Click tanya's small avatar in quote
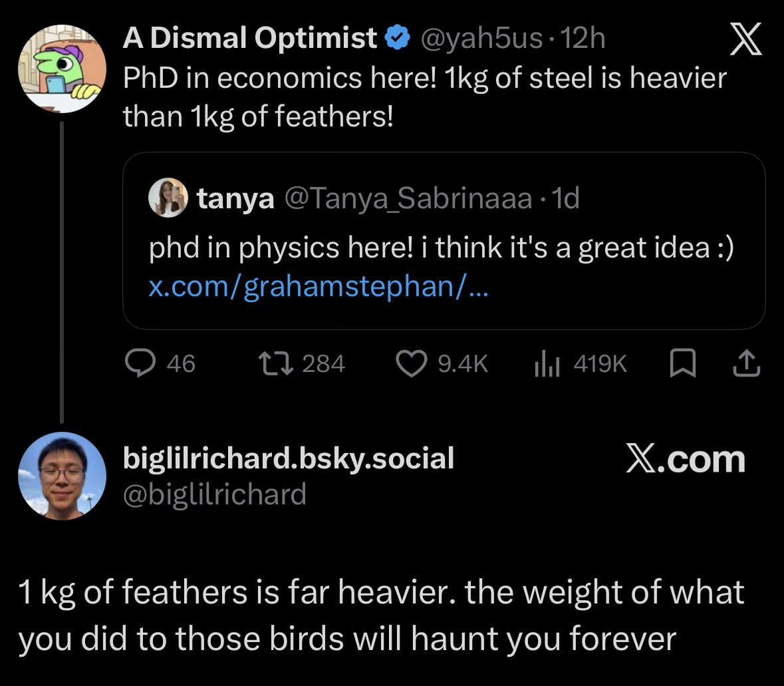The height and width of the screenshot is (686, 784). point(168,198)
